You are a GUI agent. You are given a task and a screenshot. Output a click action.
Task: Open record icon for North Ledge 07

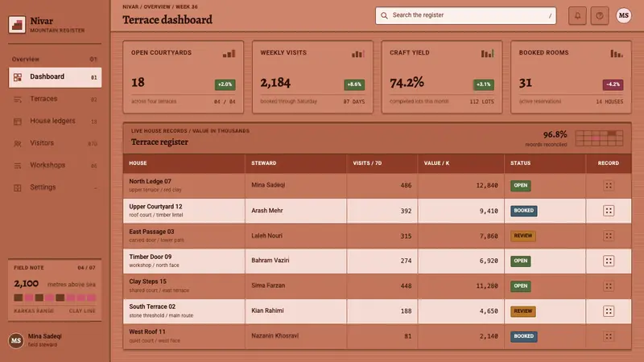coord(609,186)
